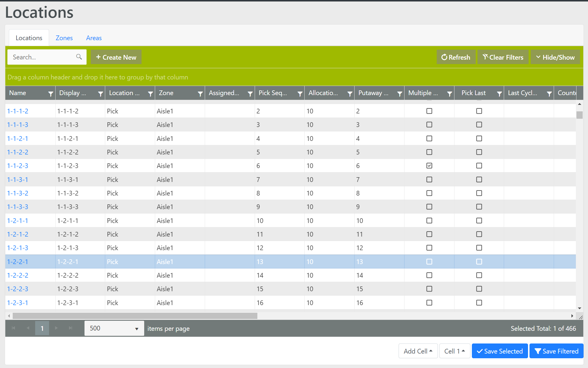Switch to the Zones tab
This screenshot has height=368, width=588.
click(64, 38)
